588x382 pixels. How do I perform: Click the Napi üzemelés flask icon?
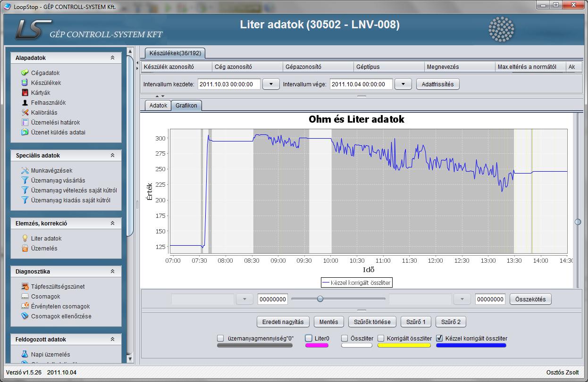coord(25,354)
